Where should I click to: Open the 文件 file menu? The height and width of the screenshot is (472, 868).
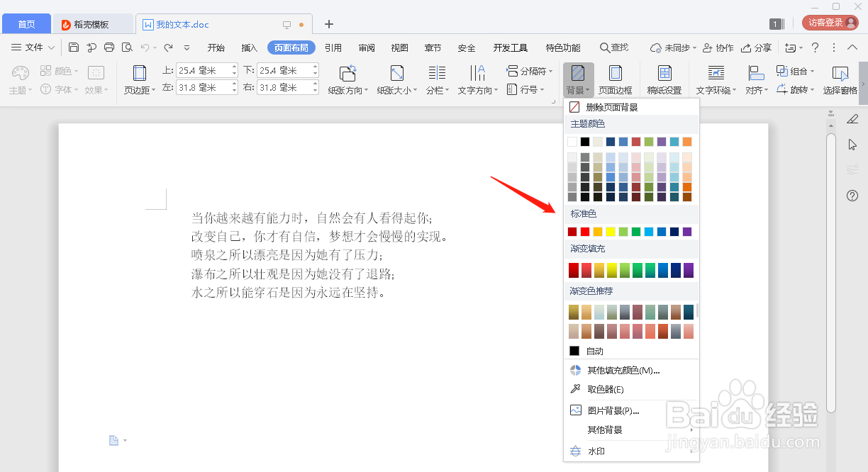coord(33,47)
